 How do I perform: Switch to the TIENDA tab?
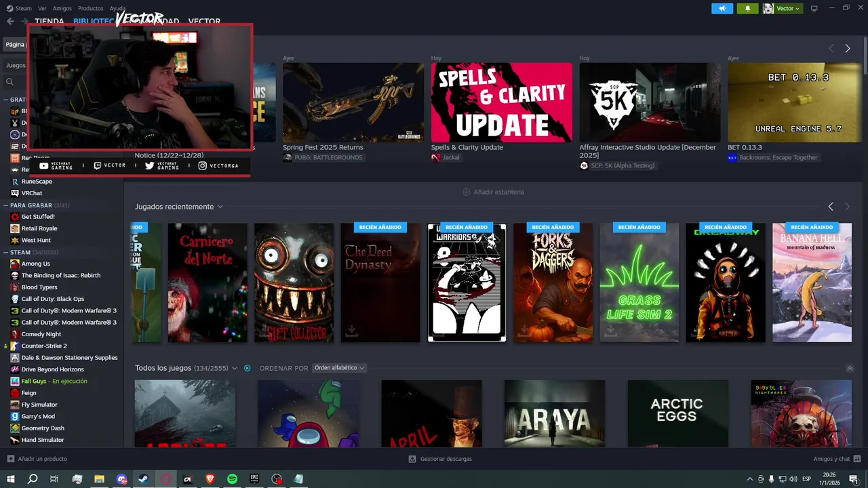tap(49, 21)
